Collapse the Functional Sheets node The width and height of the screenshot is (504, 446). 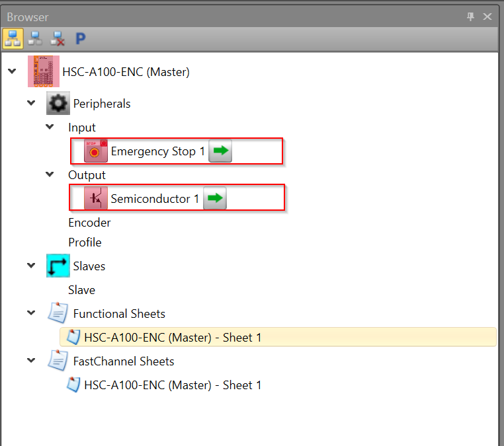click(31, 313)
